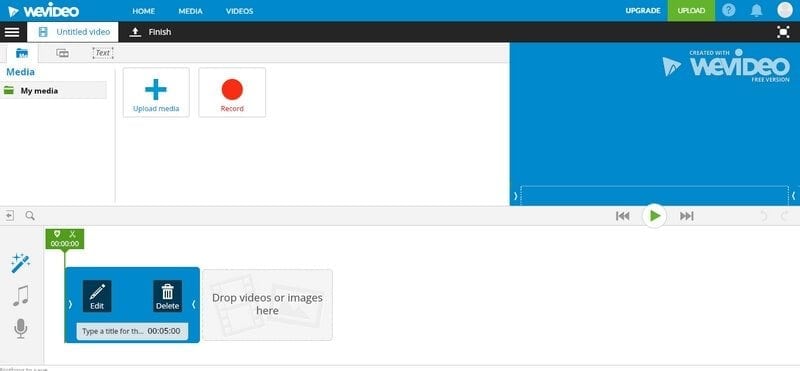Select the My media folder

pos(53,90)
